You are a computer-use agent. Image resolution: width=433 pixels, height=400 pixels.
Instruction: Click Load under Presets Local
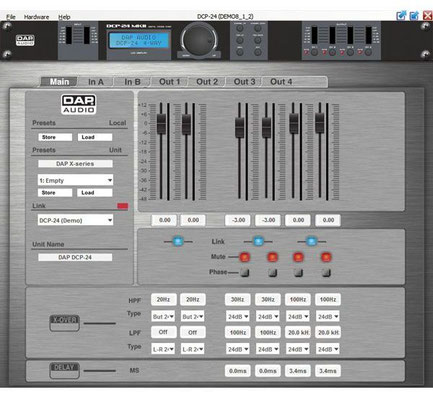[95, 137]
